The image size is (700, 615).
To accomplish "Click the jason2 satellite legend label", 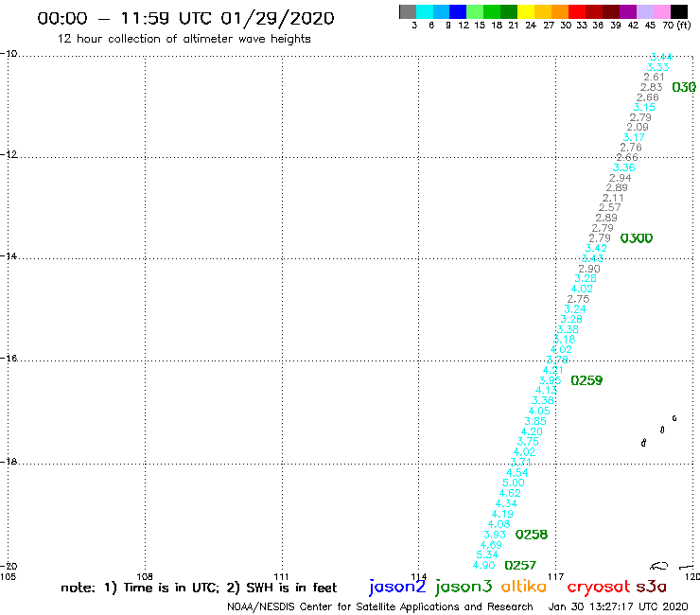I will [x=397, y=587].
